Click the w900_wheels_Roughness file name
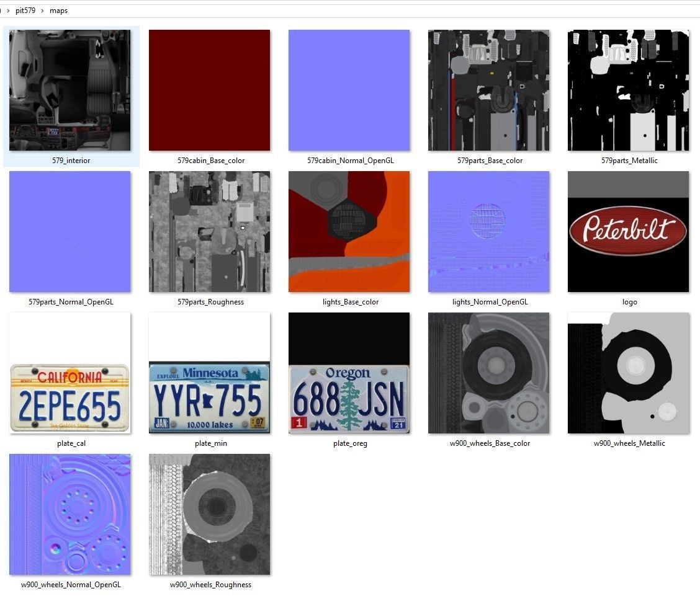 (x=211, y=585)
